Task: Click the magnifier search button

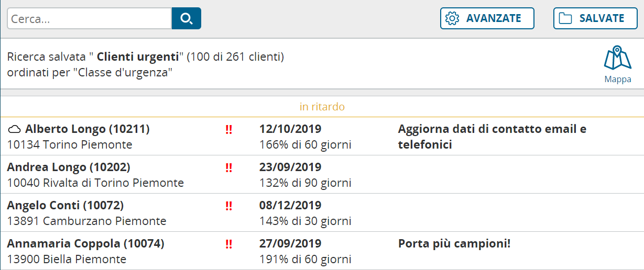Action: click(187, 18)
